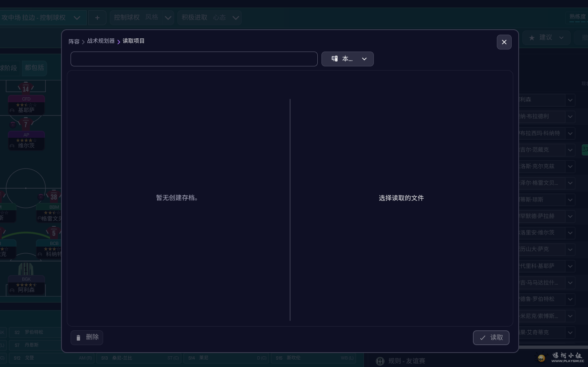
Task: Select the 球阶段 tab
Action: tap(8, 68)
